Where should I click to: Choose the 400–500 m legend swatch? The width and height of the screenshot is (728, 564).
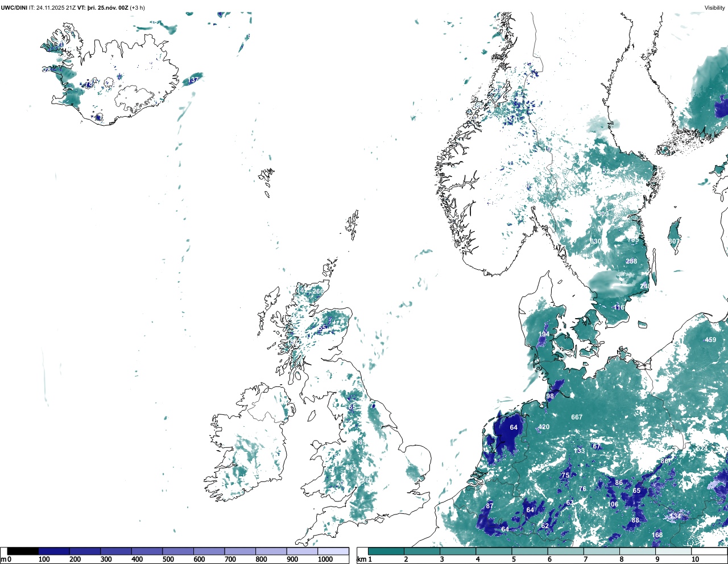click(147, 551)
